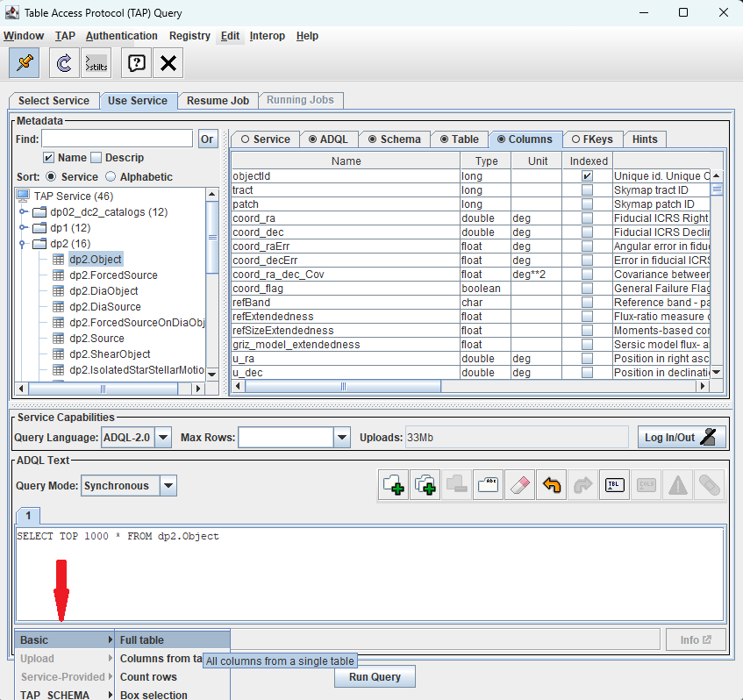743x700 pixels.
Task: Click the tree panel horizontal scrollbar thumb
Action: [103, 389]
